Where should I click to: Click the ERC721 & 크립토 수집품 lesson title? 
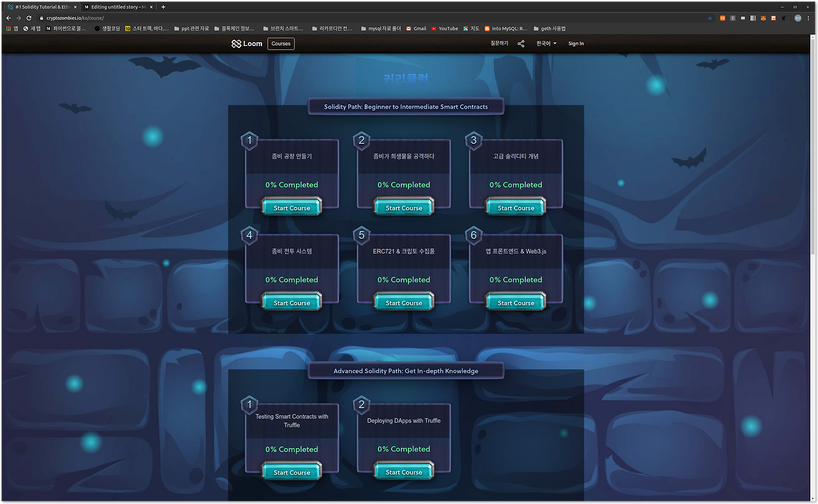404,251
